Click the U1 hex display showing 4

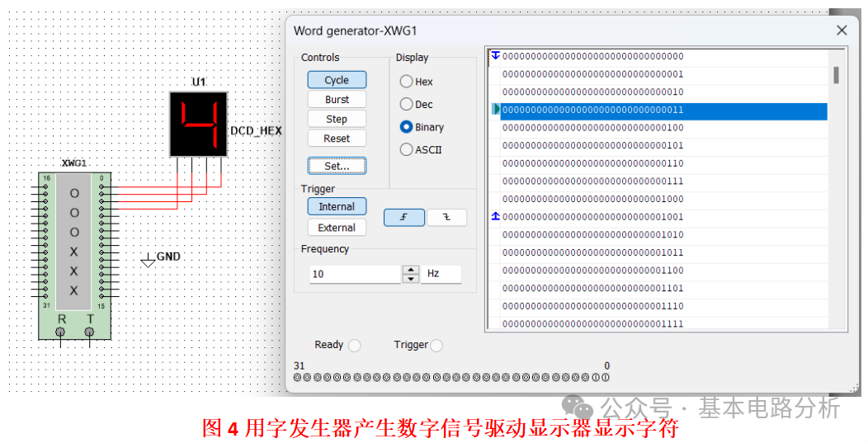[198, 124]
